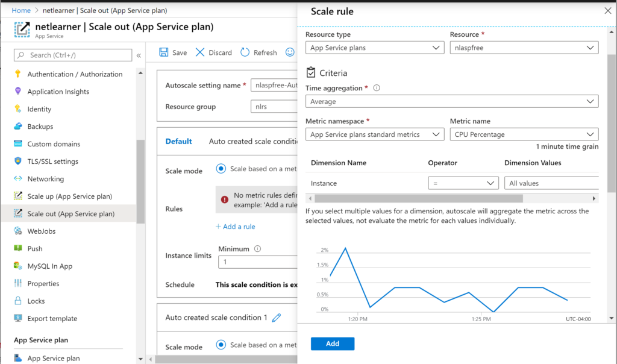
Task: Click the Autoscale setting name field
Action: [x=274, y=85]
